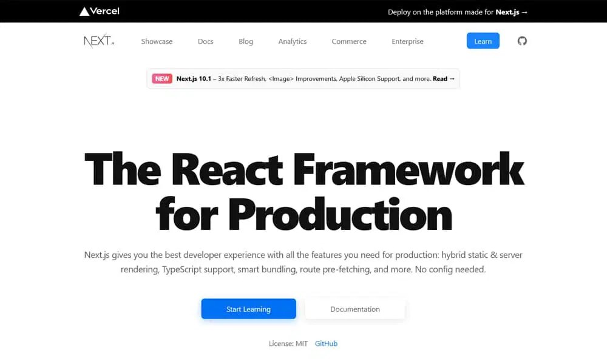Screen dimensions: 607x364
Task: Open the Next.js 10.1 announcement banner
Action: 303,78
